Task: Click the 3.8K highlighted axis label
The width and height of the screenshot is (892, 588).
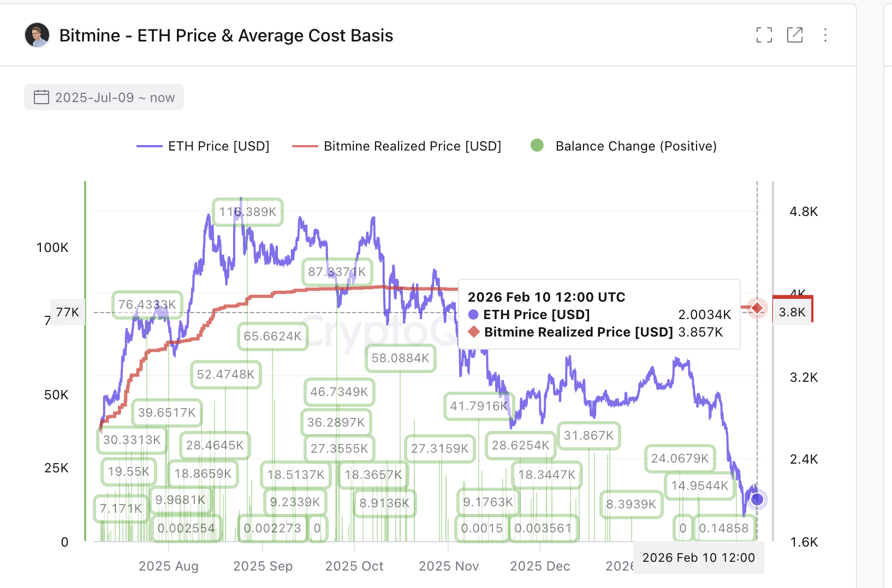Action: click(792, 312)
